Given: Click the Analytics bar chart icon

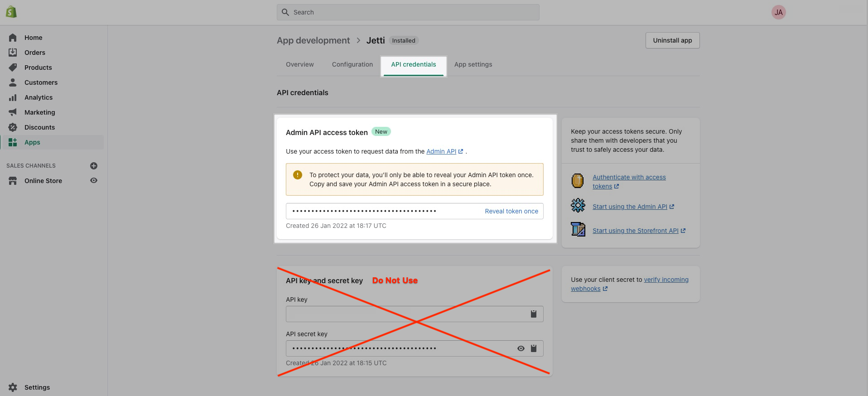Looking at the screenshot, I should pos(13,97).
